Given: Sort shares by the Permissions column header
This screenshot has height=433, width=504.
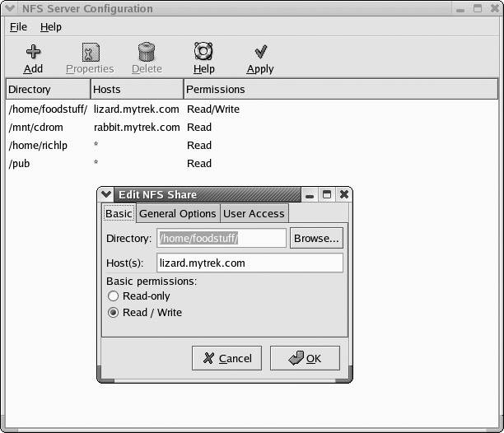Looking at the screenshot, I should (x=340, y=89).
